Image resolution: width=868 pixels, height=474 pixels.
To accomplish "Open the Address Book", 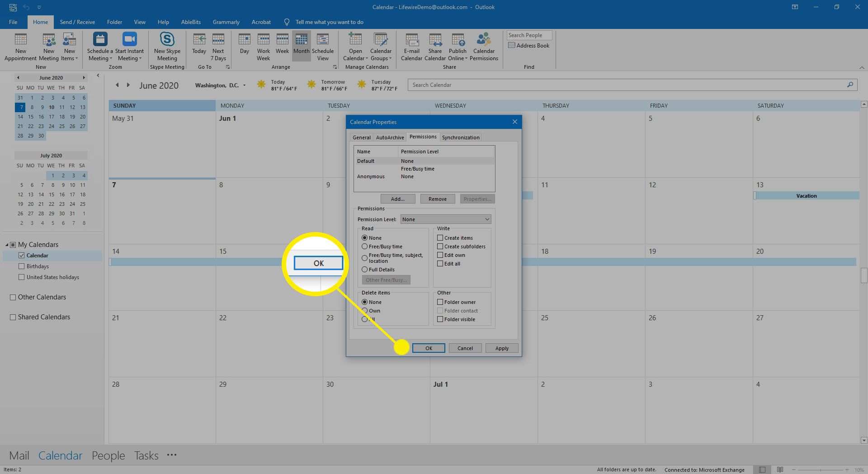I will [x=528, y=46].
